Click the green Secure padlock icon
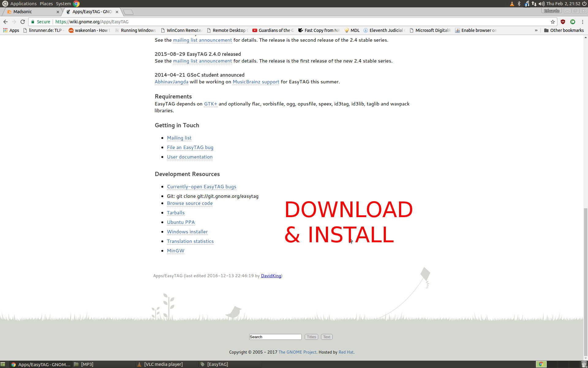Image resolution: width=588 pixels, height=368 pixels. click(x=33, y=22)
